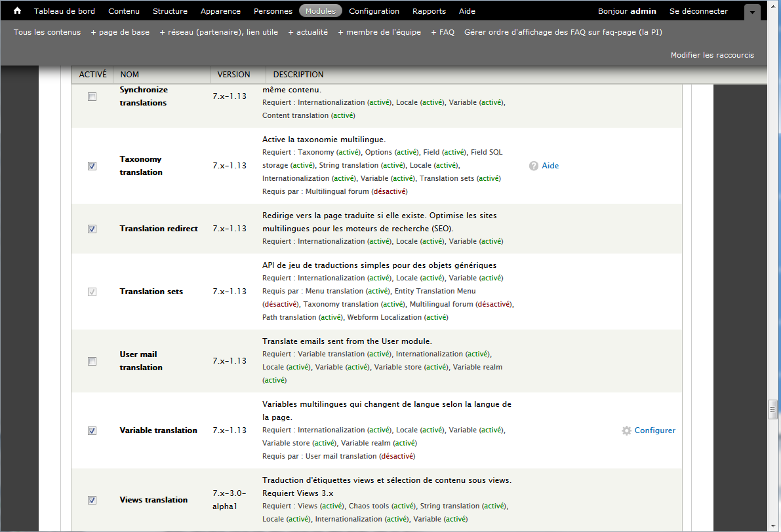Click the + actualité shortcut link
This screenshot has height=532, width=781.
[x=308, y=32]
